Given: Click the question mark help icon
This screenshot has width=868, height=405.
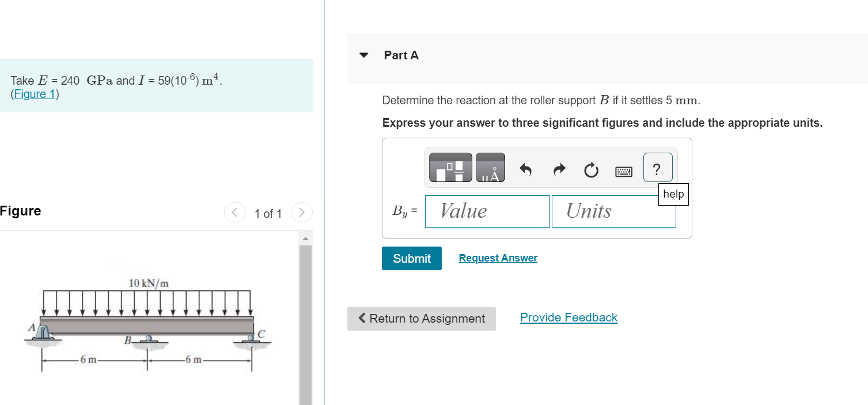Looking at the screenshot, I should [x=657, y=168].
